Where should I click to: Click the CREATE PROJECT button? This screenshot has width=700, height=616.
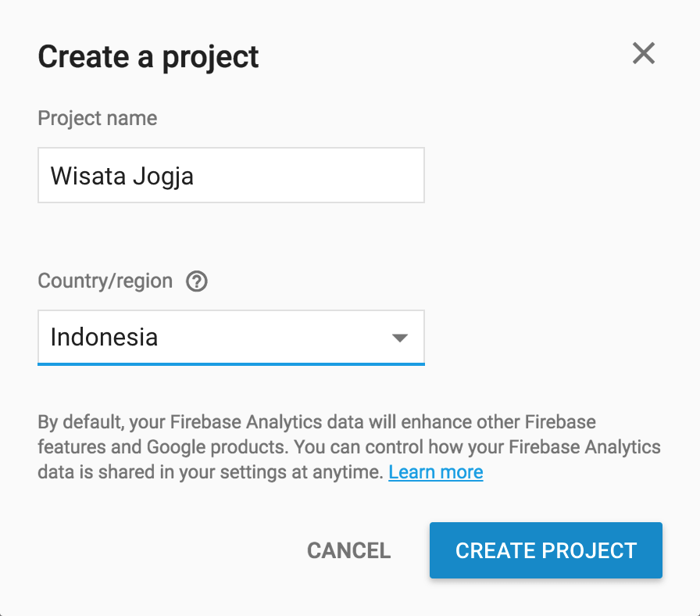[546, 550]
